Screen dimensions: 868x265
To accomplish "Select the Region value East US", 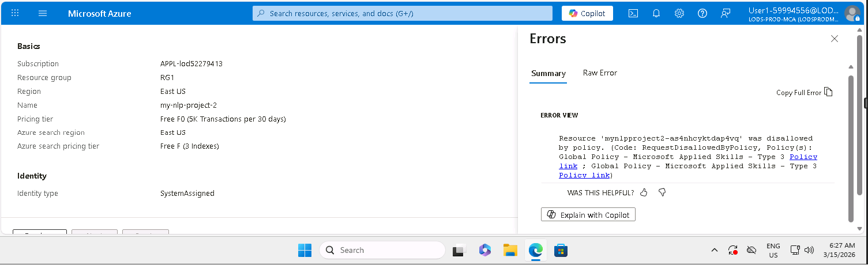I will [x=173, y=92].
